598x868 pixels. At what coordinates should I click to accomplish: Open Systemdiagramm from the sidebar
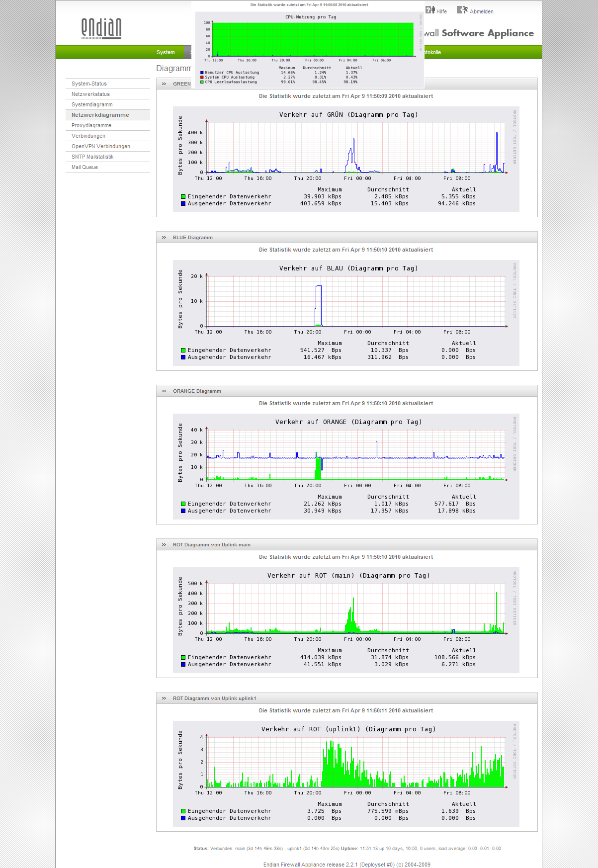point(92,104)
